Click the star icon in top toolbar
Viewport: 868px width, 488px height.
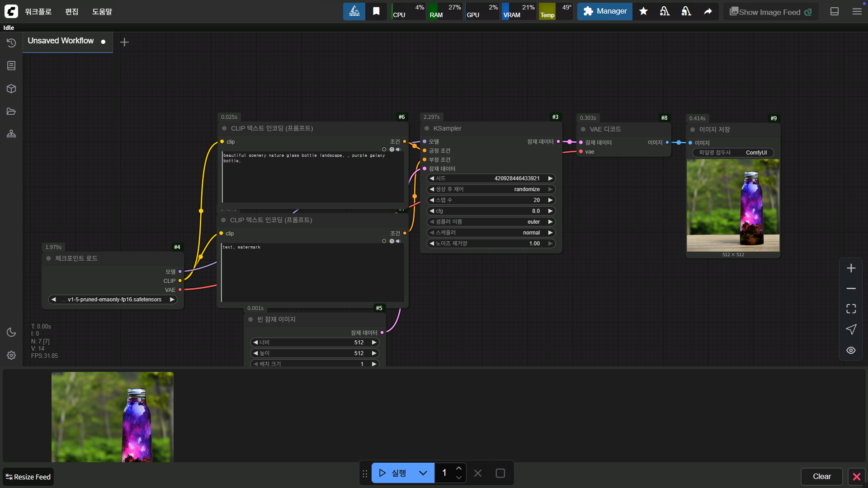tap(643, 11)
